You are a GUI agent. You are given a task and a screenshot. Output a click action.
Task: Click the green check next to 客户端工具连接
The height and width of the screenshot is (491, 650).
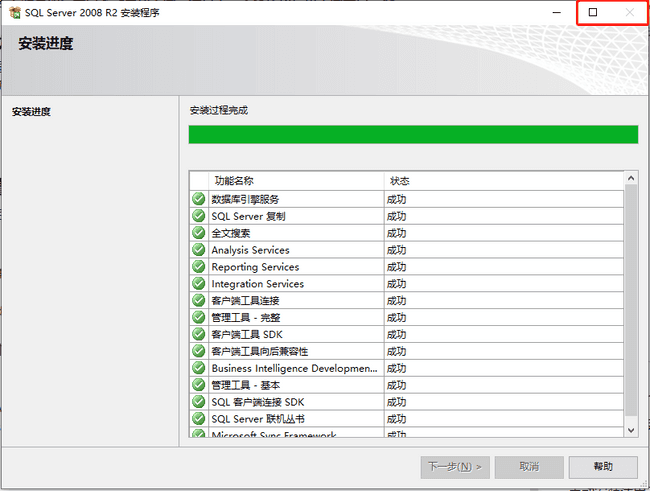tap(199, 300)
